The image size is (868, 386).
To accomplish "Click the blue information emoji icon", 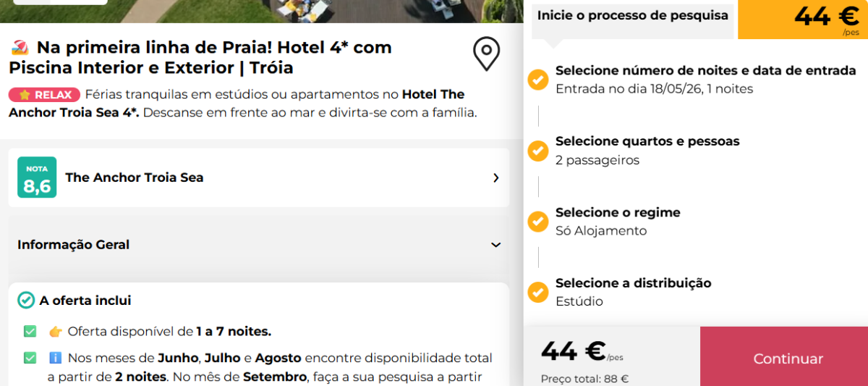I will 56,358.
